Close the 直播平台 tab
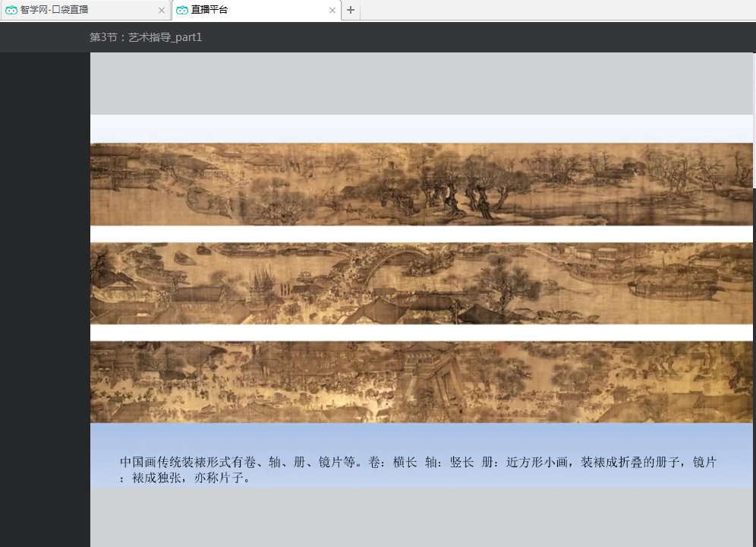Image resolution: width=756 pixels, height=547 pixels. tap(332, 11)
